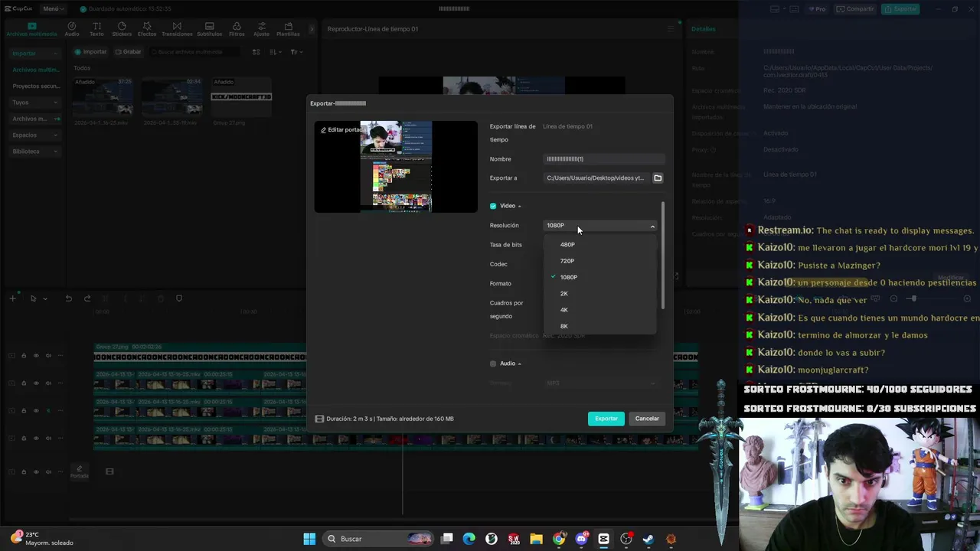The width and height of the screenshot is (980, 551).
Task: Open Microsoft Edge from taskbar
Action: pos(469,539)
